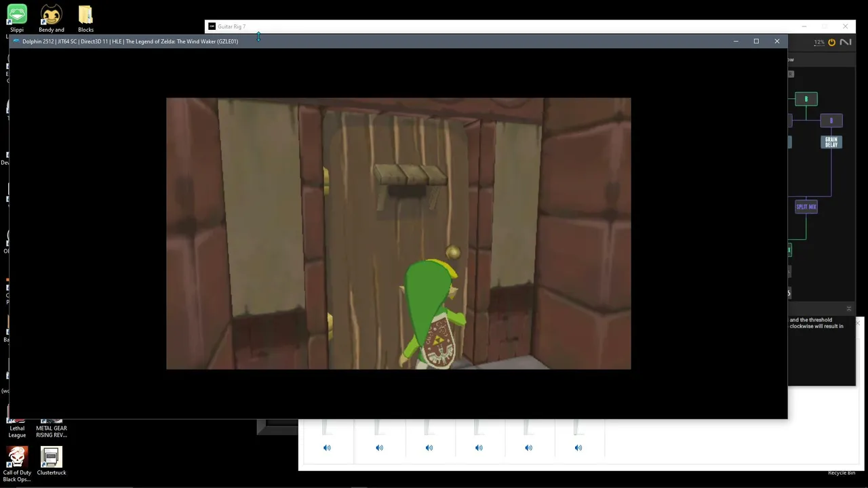Click the Wind Waker game viewport in Dolphin
The image size is (868, 488).
click(x=399, y=233)
